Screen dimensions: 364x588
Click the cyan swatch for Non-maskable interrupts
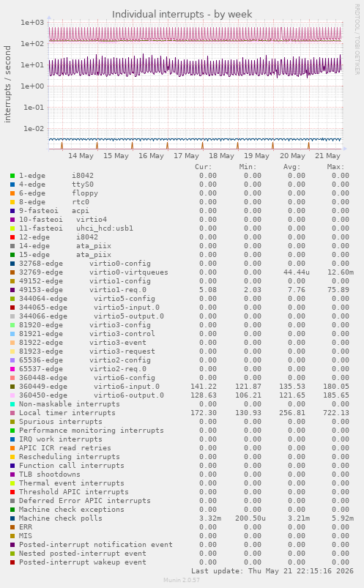12,404
